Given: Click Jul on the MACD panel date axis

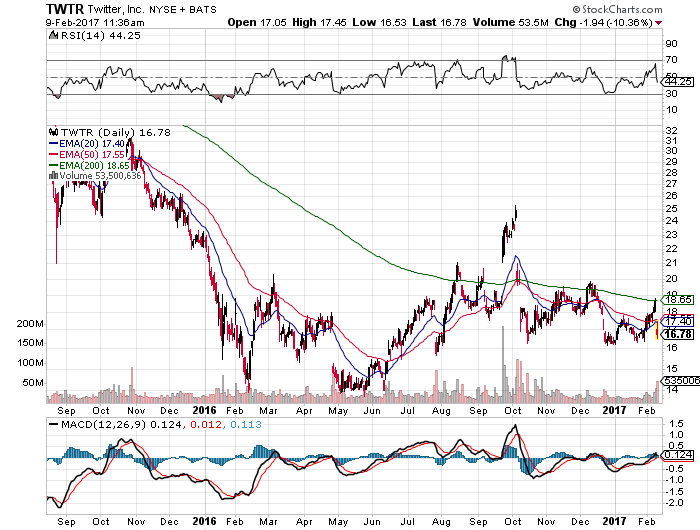Looking at the screenshot, I should [x=407, y=522].
